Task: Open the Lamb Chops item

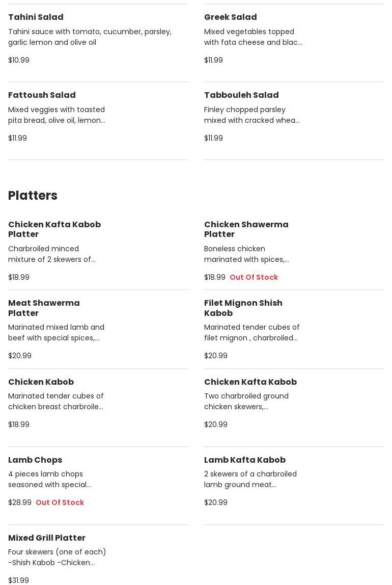Action: 35,460
